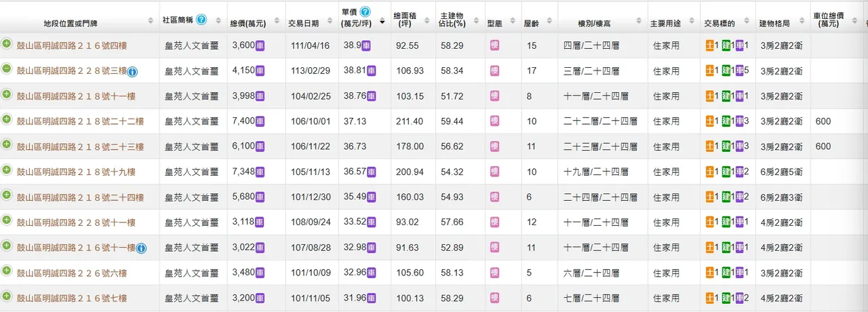Click the purple 車 badge next to 38.76 unit price
868x312 pixels.
point(372,96)
